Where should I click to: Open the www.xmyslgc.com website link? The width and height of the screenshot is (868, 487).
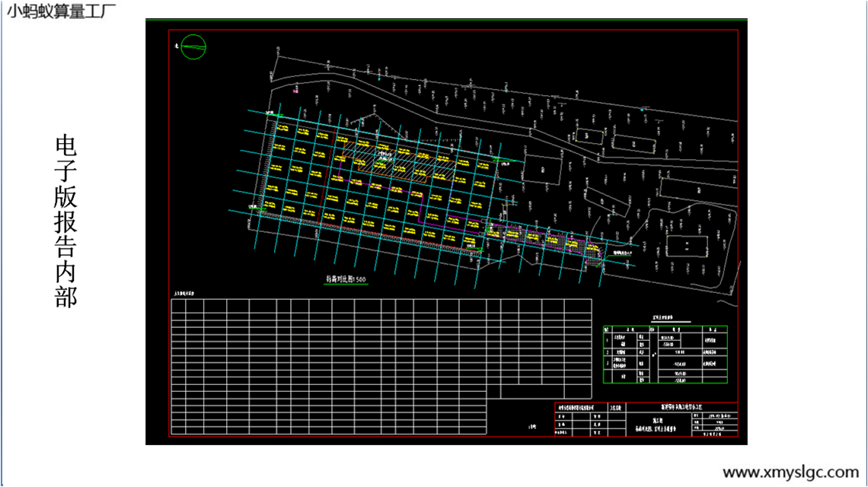[x=790, y=472]
